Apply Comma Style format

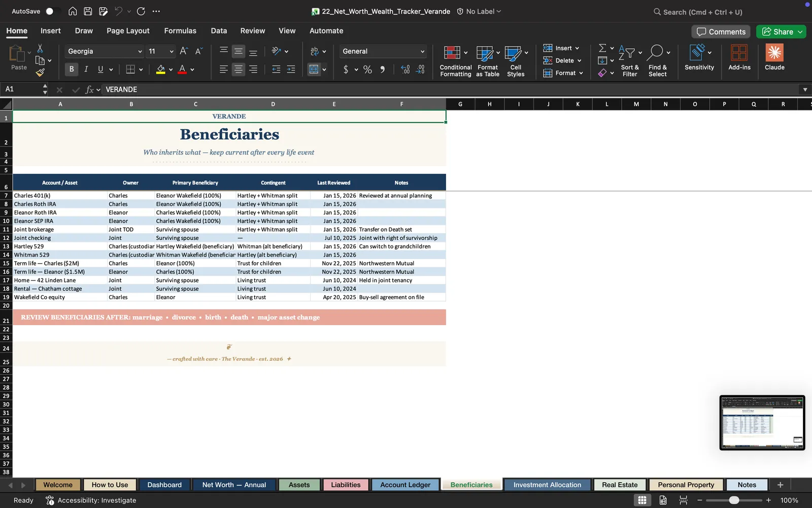(x=383, y=70)
